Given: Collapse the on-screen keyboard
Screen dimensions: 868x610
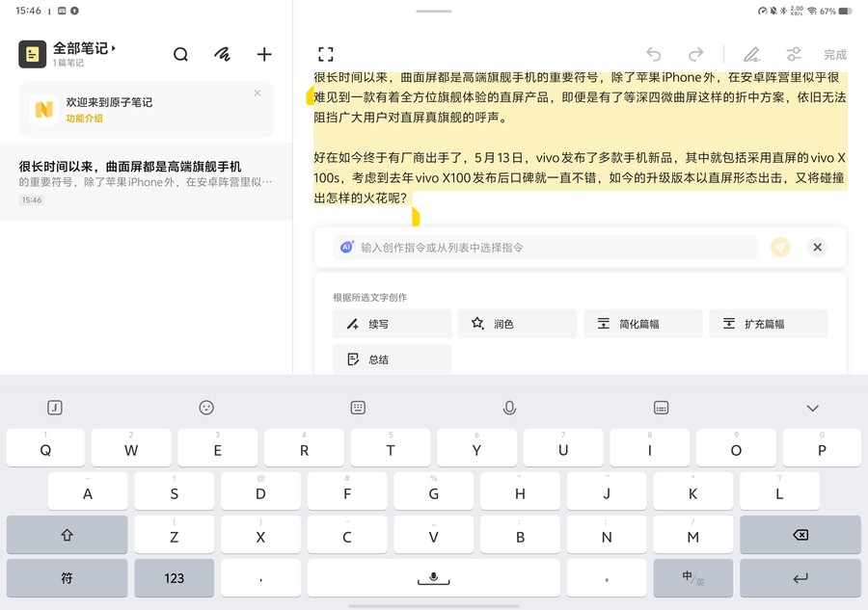Looking at the screenshot, I should click(x=812, y=409).
